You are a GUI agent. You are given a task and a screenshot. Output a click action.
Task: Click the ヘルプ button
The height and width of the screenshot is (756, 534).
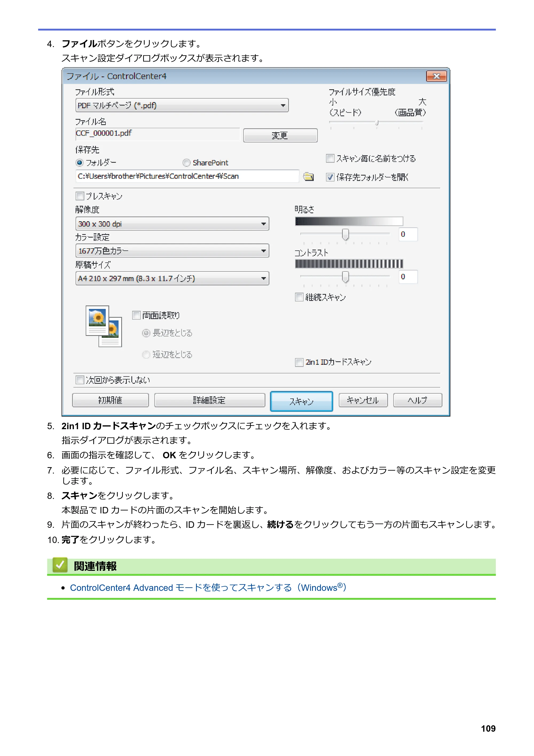click(418, 400)
